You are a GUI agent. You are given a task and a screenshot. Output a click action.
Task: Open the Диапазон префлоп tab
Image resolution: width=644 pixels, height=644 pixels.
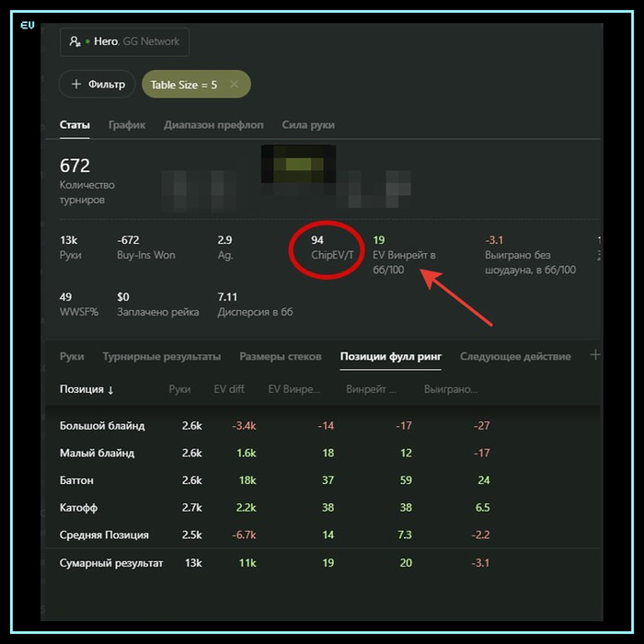(x=213, y=125)
